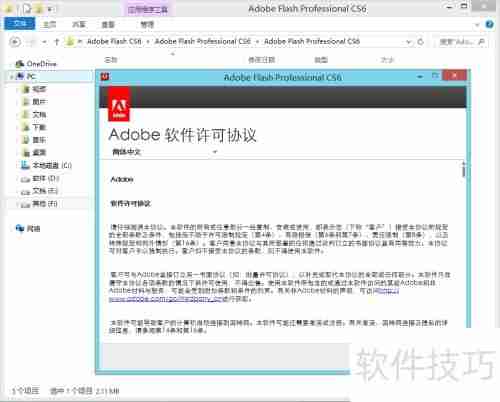
Task: Open the quick access toolbar customize dropdown
Action: click(x=50, y=9)
